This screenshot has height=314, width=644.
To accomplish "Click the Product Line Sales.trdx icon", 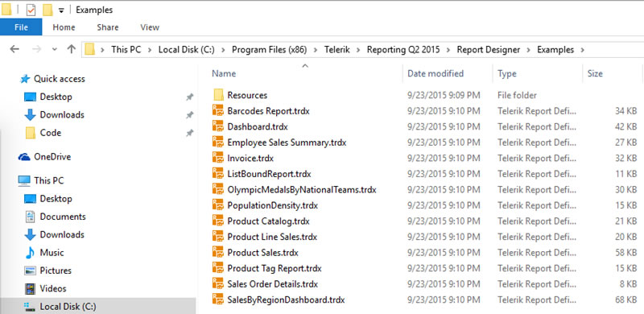I will [x=217, y=237].
